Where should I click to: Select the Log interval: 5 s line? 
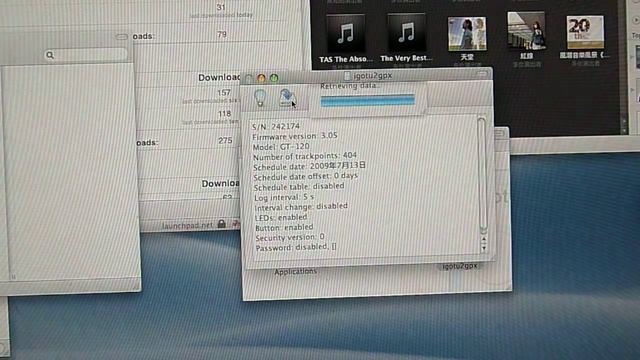[284, 197]
